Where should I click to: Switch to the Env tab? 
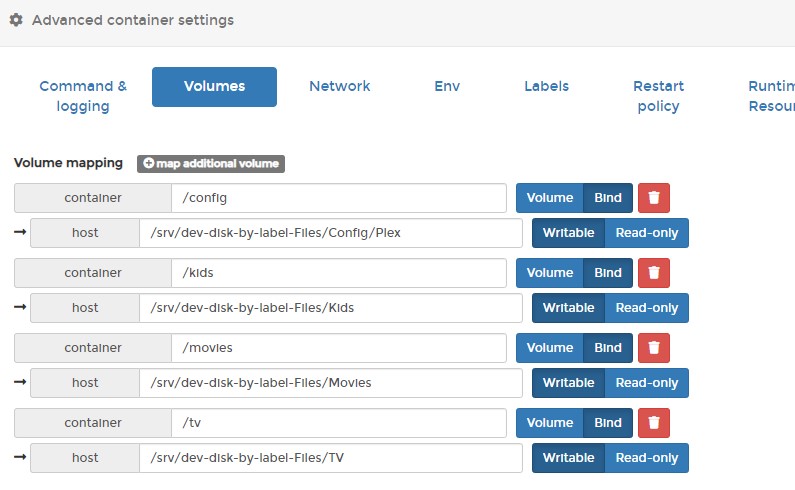447,86
